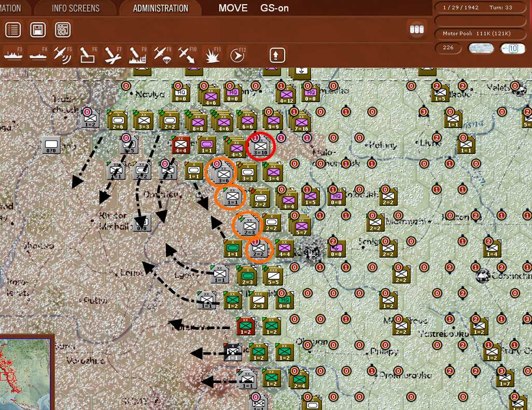Select the naval transport (F3) icon
This screenshot has width=532, height=410.
(13, 54)
